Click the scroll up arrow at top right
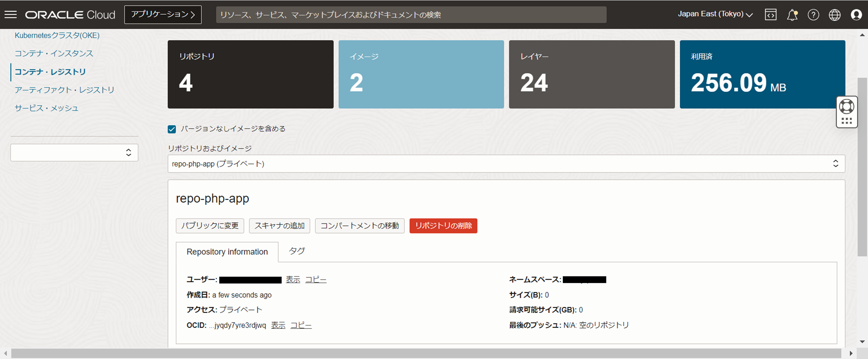The width and height of the screenshot is (868, 359). [x=862, y=35]
